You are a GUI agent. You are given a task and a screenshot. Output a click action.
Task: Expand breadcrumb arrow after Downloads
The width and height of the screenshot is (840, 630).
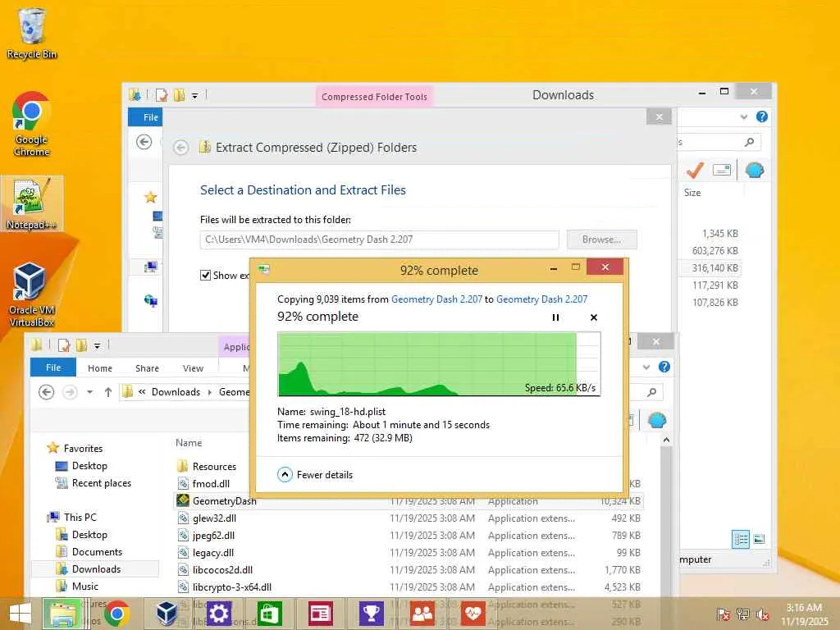pyautogui.click(x=209, y=392)
